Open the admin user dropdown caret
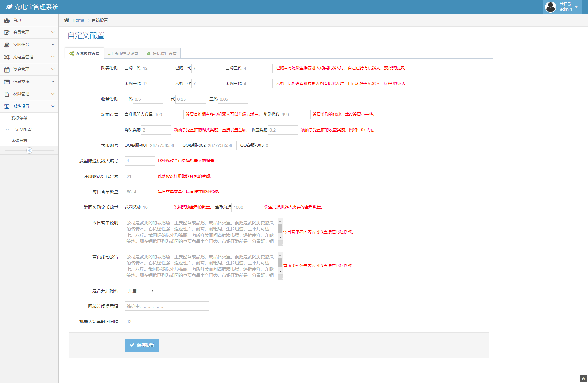588x383 pixels. coord(576,7)
